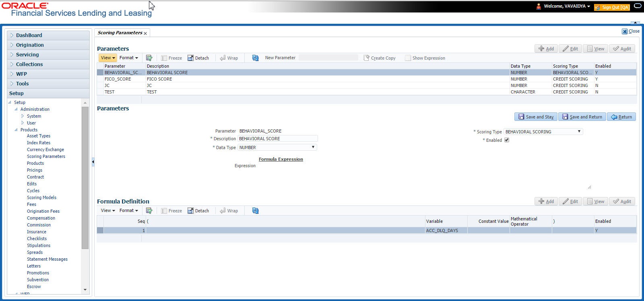Click the Query by Example icon in Parameters toolbar

pos(149,58)
